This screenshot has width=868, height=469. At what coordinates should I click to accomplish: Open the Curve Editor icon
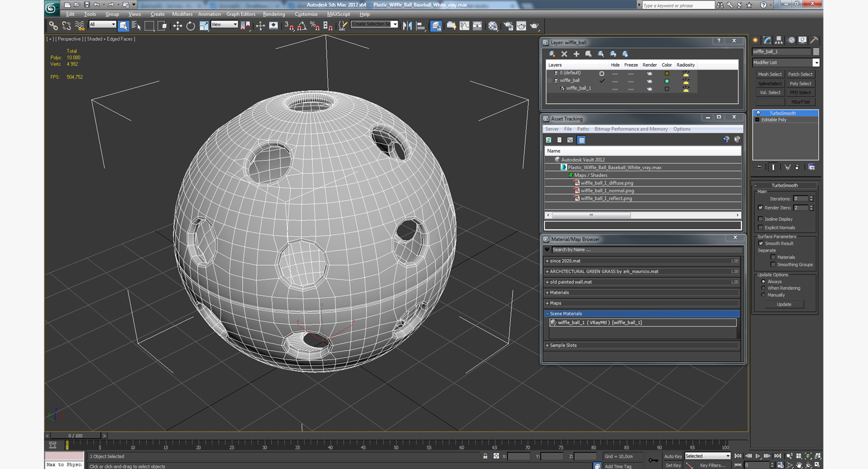[464, 26]
